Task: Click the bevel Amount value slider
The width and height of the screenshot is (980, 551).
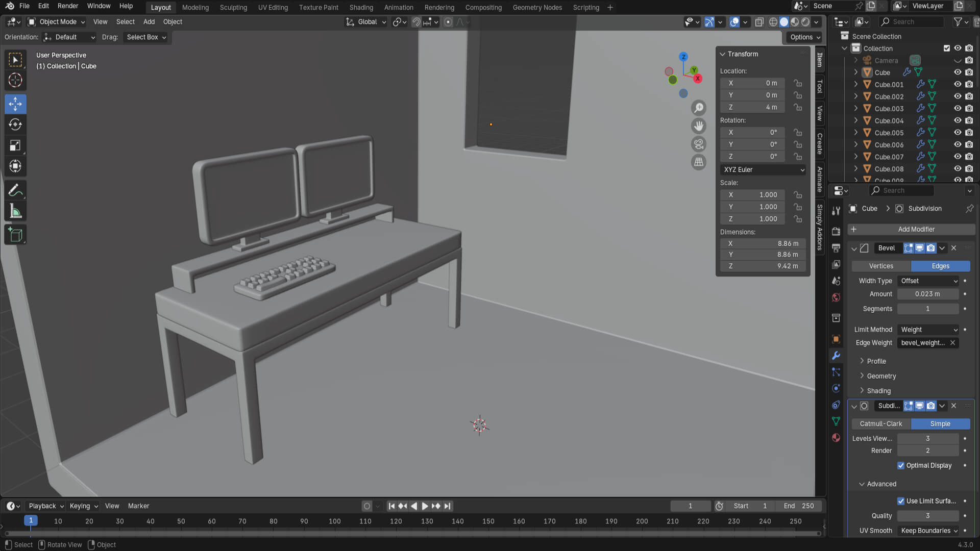Action: click(927, 294)
